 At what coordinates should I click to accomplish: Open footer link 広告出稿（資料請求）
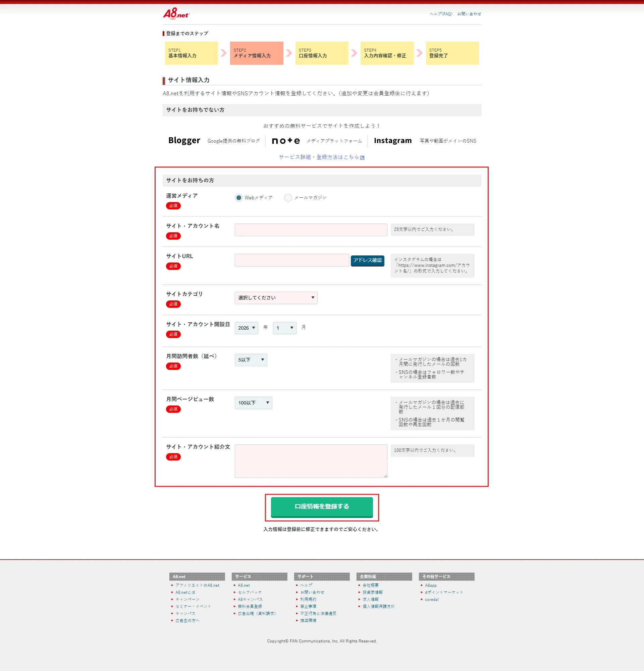point(257,614)
